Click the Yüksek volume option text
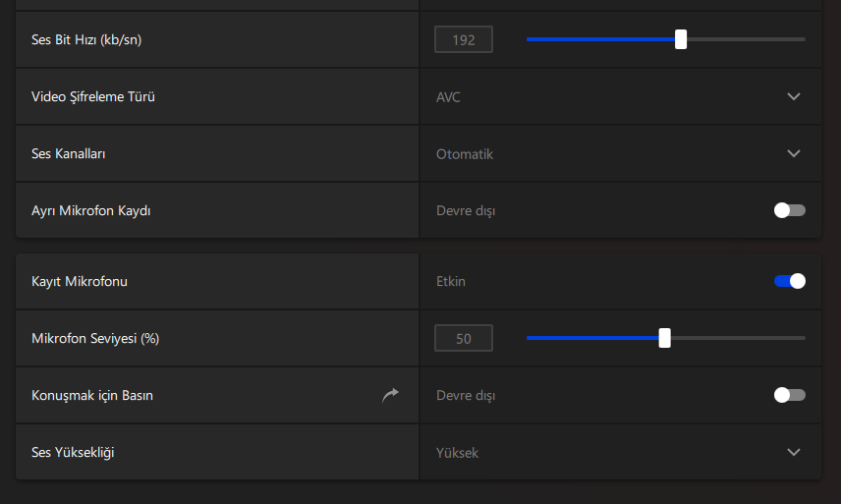 tap(458, 452)
